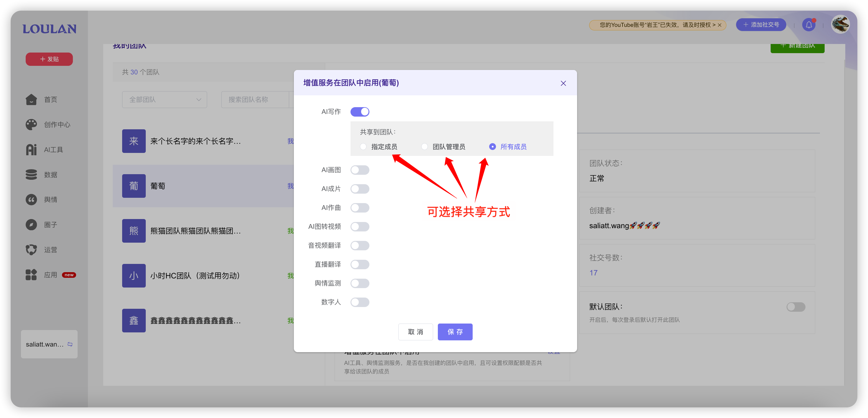This screenshot has height=418, width=868.
Task: Click the data stack icon
Action: pyautogui.click(x=31, y=175)
